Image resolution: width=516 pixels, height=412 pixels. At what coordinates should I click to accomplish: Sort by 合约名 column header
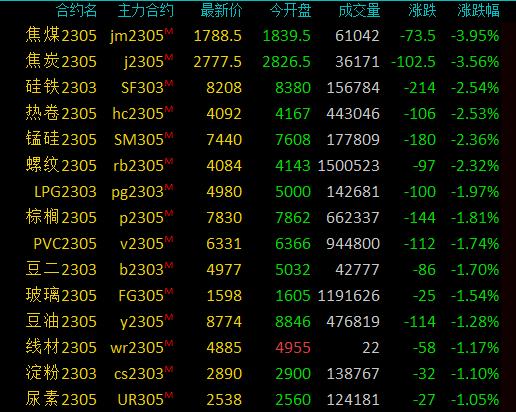tap(76, 10)
